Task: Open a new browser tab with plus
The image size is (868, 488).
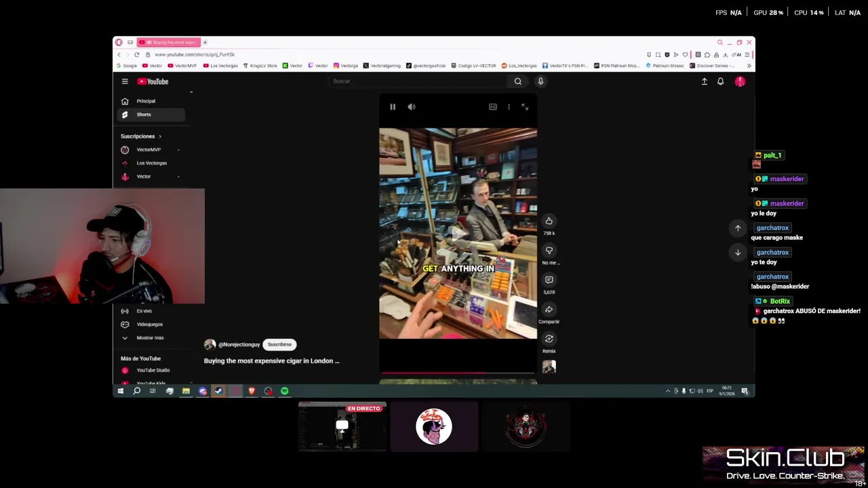Action: pos(205,43)
